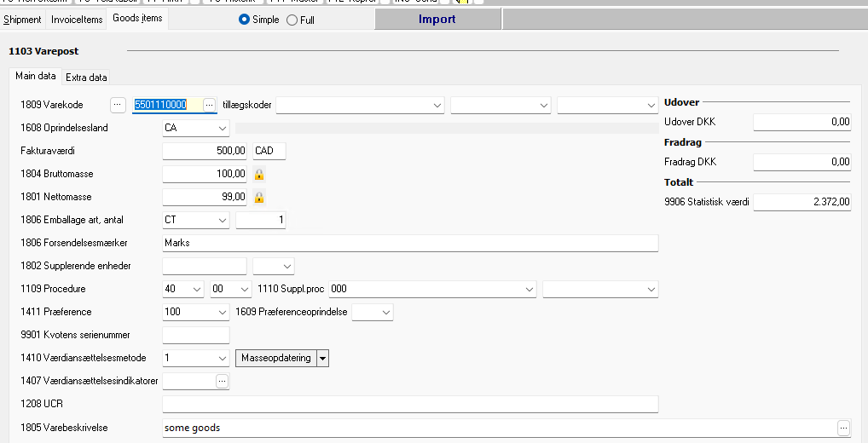The image size is (868, 443).
Task: Open Varebeskrivelse ellipsis editor button
Action: 843,428
